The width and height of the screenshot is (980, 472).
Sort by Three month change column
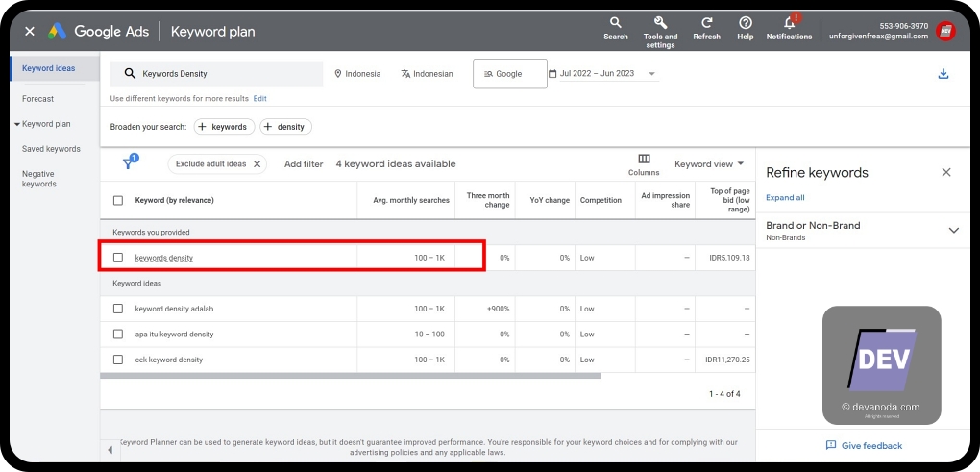(488, 201)
